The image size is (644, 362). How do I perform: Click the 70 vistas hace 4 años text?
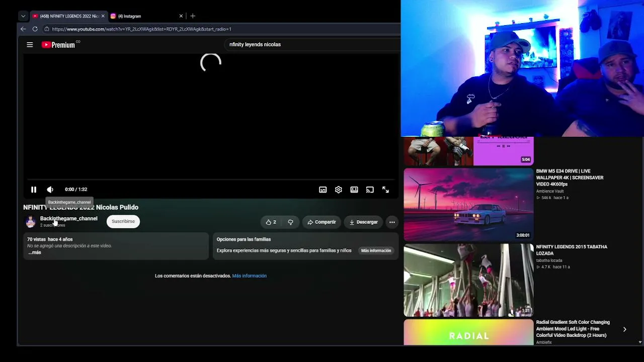50,239
